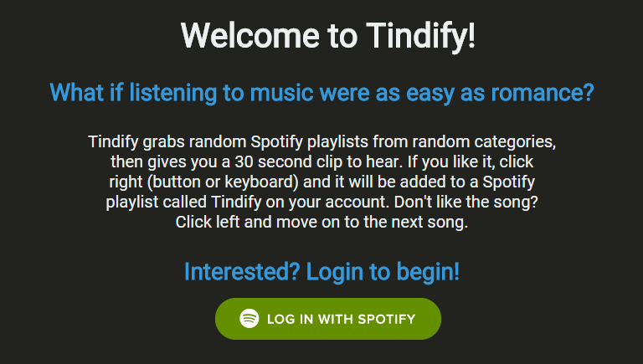Screen dimensions: 643x364
Task: Click the word Interested? in blue text
Action: [242, 272]
